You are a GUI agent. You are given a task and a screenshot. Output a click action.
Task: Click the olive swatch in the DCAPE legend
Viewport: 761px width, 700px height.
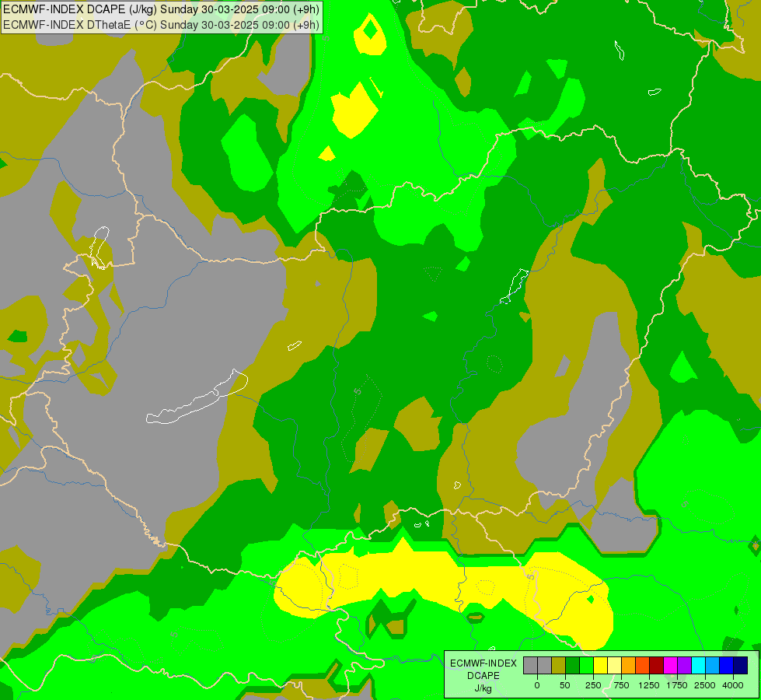[559, 665]
